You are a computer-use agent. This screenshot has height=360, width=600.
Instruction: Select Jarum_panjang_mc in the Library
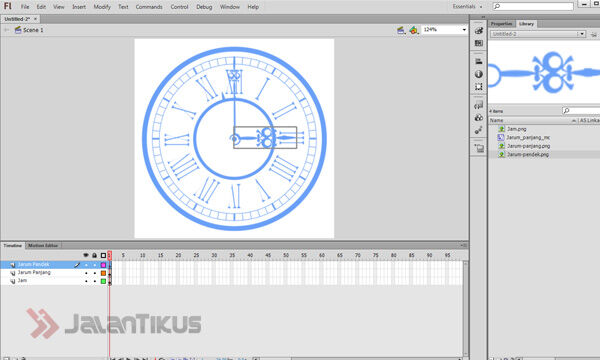528,137
